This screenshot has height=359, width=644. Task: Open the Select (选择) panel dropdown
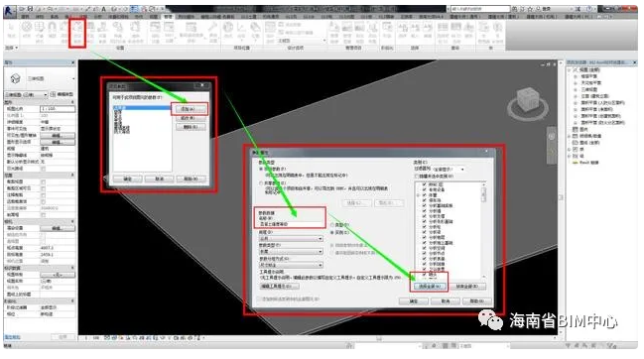click(12, 48)
